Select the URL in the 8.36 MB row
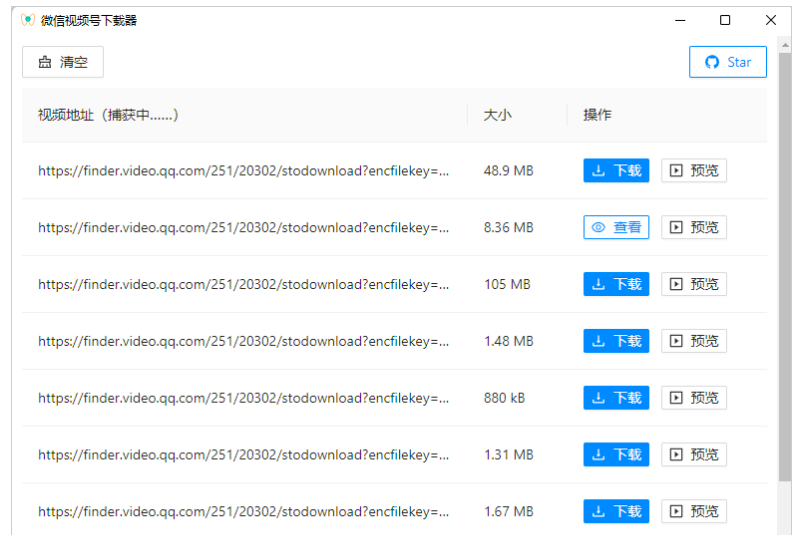This screenshot has width=804, height=535. coord(244,228)
